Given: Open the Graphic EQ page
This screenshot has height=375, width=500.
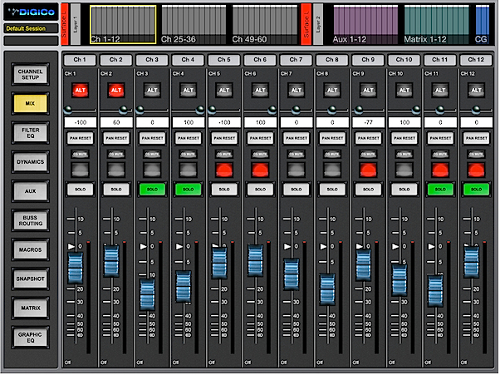Looking at the screenshot, I should tap(30, 337).
